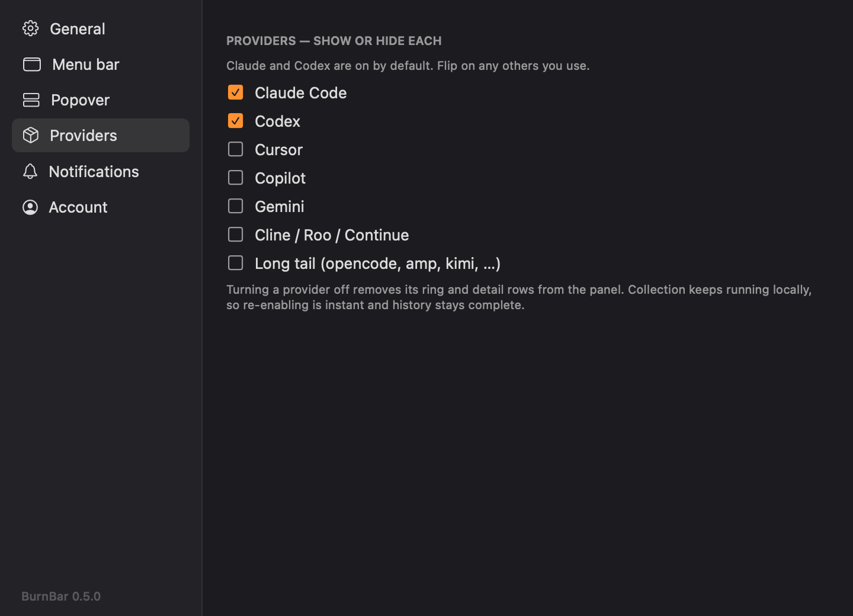Go to Popover settings

click(101, 100)
